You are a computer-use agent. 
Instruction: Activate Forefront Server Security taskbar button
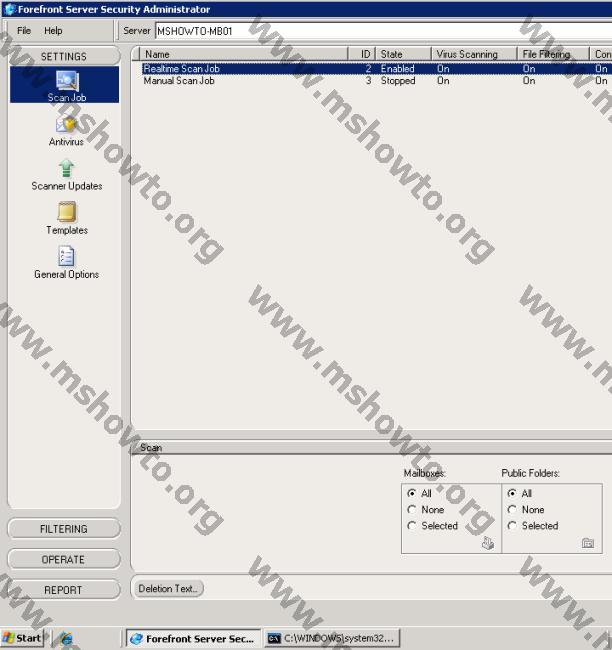[193, 639]
